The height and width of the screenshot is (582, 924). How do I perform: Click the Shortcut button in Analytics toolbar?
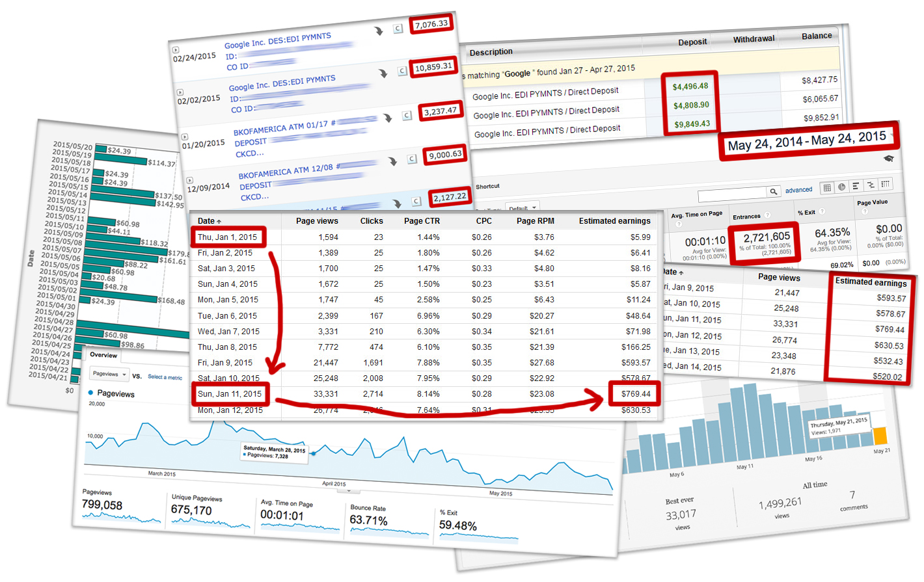(487, 187)
